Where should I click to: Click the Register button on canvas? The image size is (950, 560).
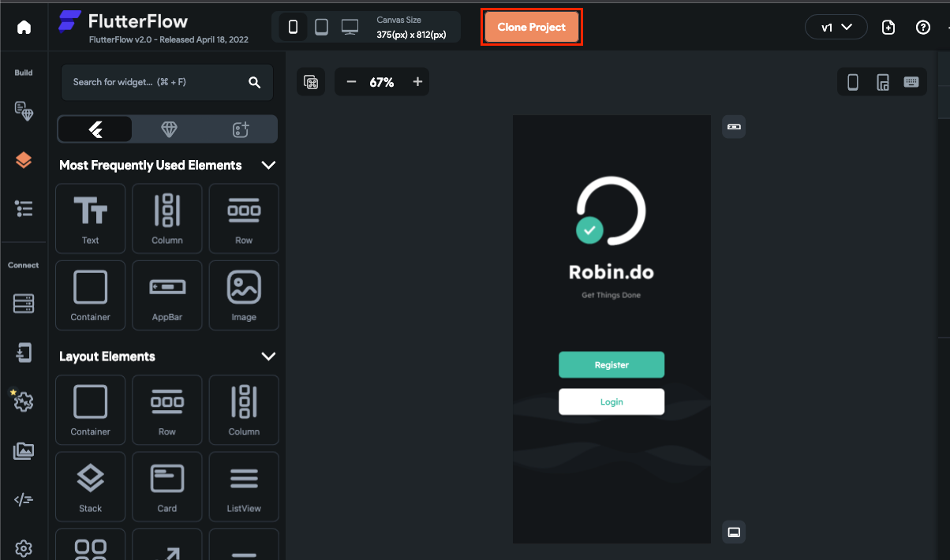pyautogui.click(x=612, y=365)
